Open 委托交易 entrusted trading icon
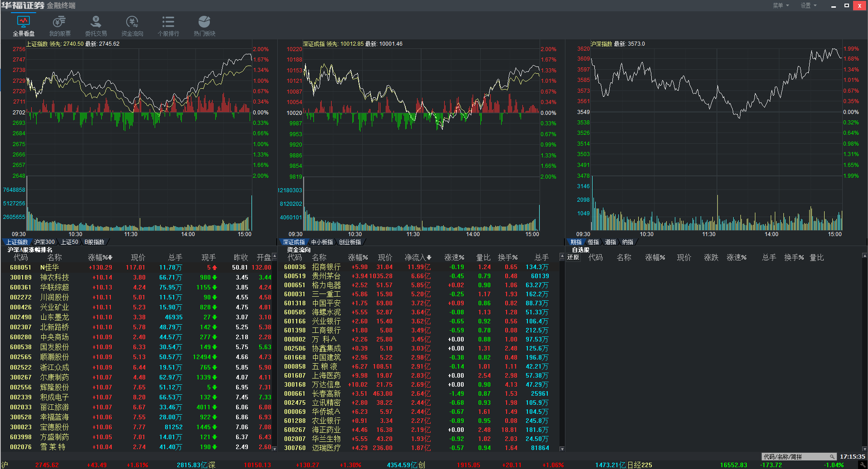The height and width of the screenshot is (469, 868). pos(96,26)
